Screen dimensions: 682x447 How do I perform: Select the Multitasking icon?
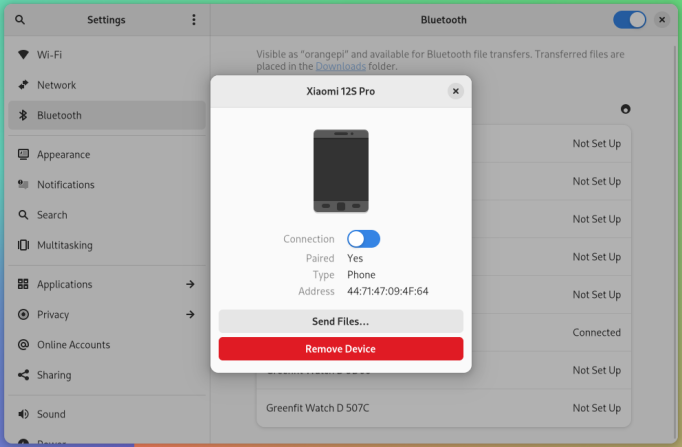coord(23,245)
